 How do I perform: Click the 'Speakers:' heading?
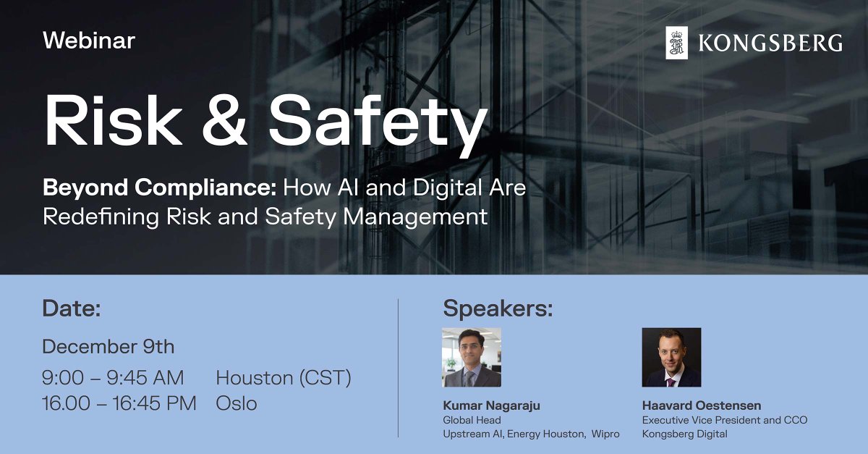pyautogui.click(x=498, y=308)
